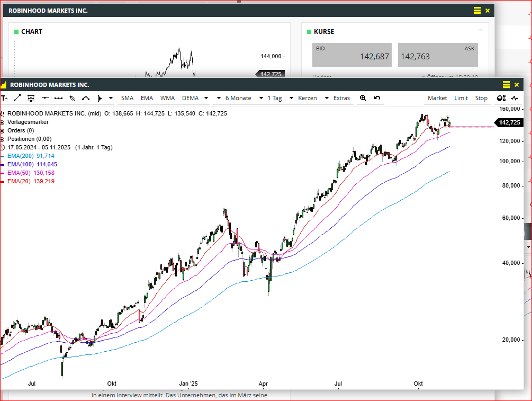The height and width of the screenshot is (401, 532).
Task: Click the Market order button
Action: [x=437, y=98]
